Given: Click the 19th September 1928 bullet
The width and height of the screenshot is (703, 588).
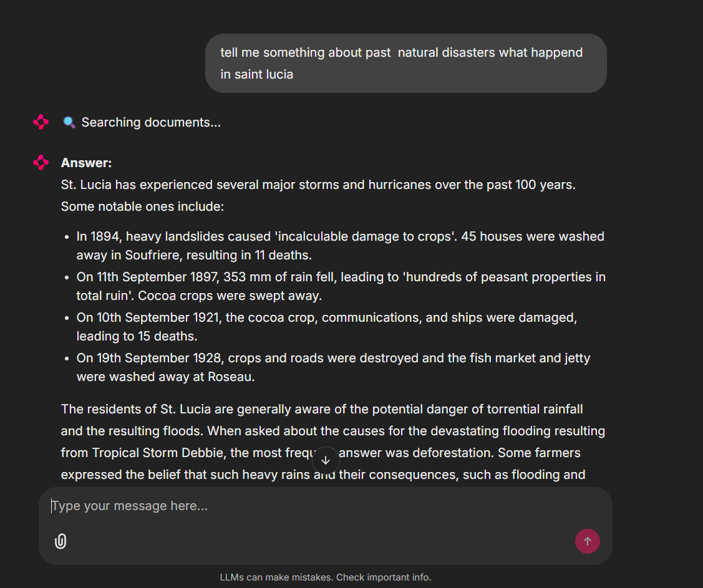Looking at the screenshot, I should pos(333,367).
